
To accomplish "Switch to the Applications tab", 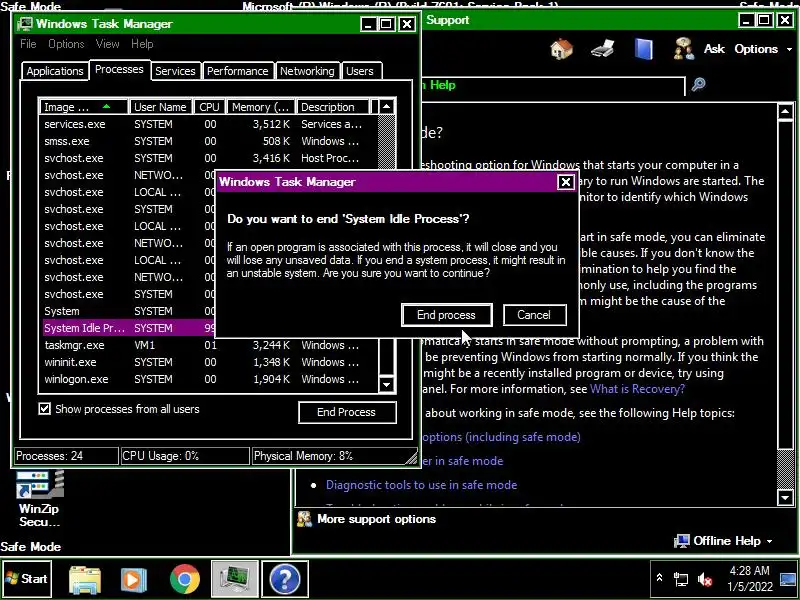I will coord(55,71).
